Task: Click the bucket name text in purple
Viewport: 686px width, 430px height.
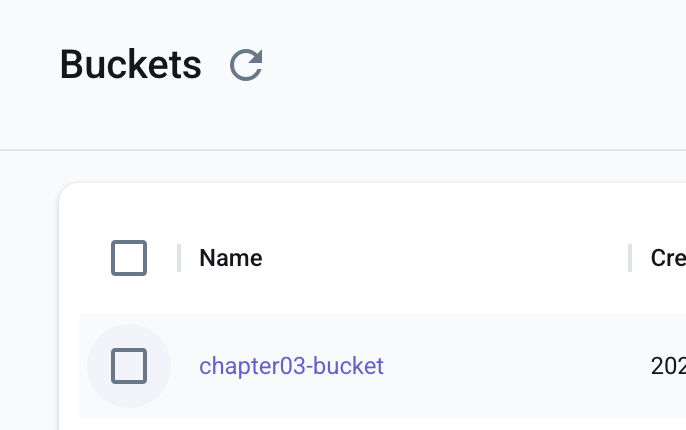Action: 291,366
